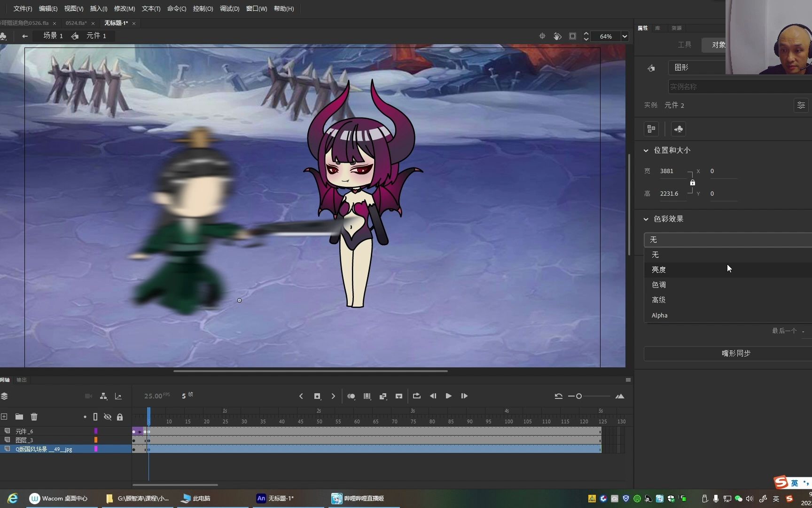The height and width of the screenshot is (508, 812).
Task: Click the 宽 width value 3881
Action: click(x=667, y=171)
